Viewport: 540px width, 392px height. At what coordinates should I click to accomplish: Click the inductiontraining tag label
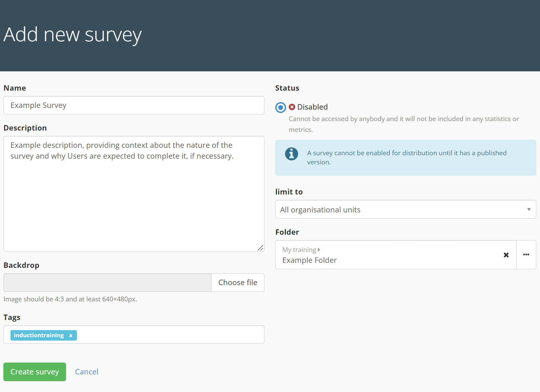coord(39,336)
